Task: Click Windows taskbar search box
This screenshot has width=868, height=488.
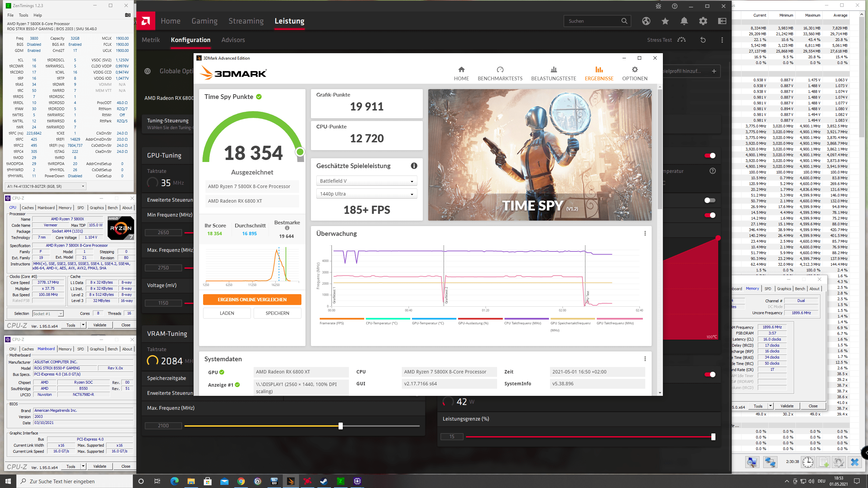Action: click(75, 481)
